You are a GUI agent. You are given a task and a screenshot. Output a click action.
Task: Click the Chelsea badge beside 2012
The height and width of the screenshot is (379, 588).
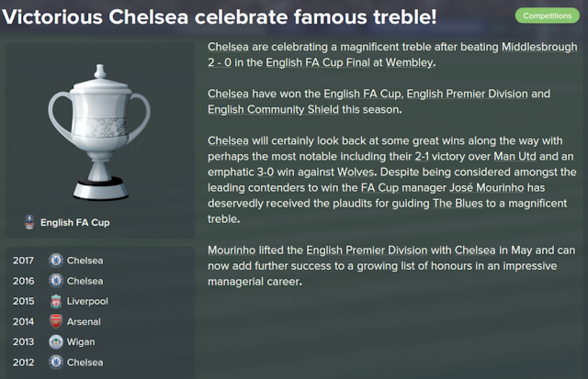point(55,362)
